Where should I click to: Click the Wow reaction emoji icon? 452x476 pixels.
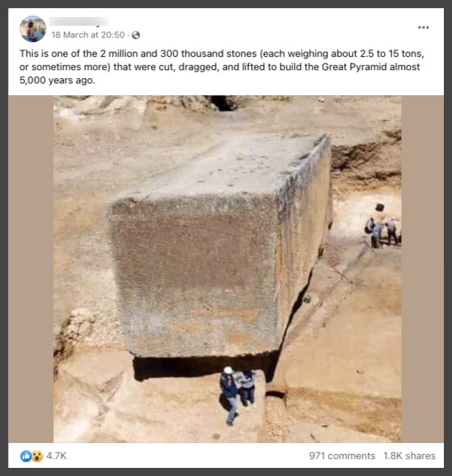point(38,456)
